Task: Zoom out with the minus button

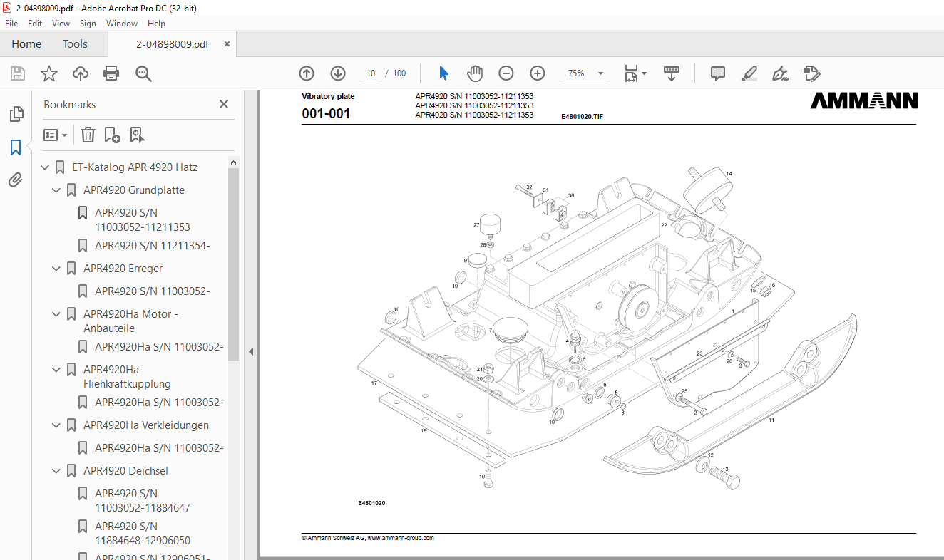Action: [506, 73]
